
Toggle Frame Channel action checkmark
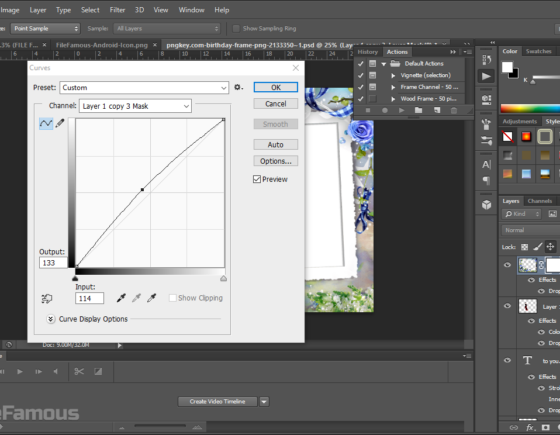[361, 87]
